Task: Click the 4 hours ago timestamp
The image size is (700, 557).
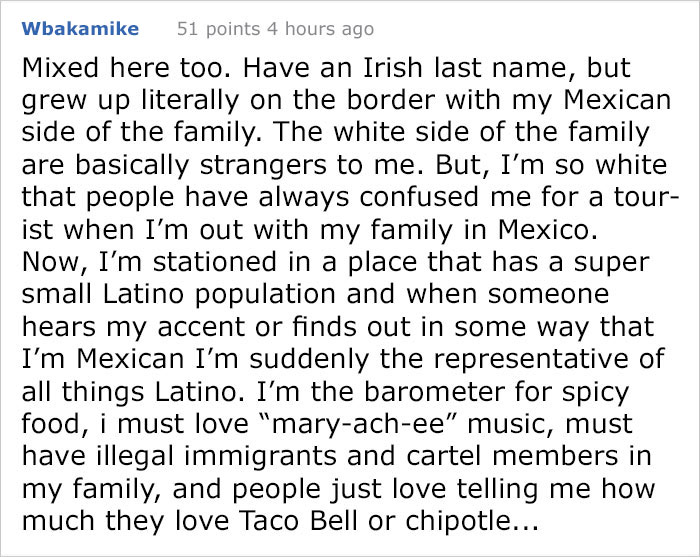Action: point(320,29)
